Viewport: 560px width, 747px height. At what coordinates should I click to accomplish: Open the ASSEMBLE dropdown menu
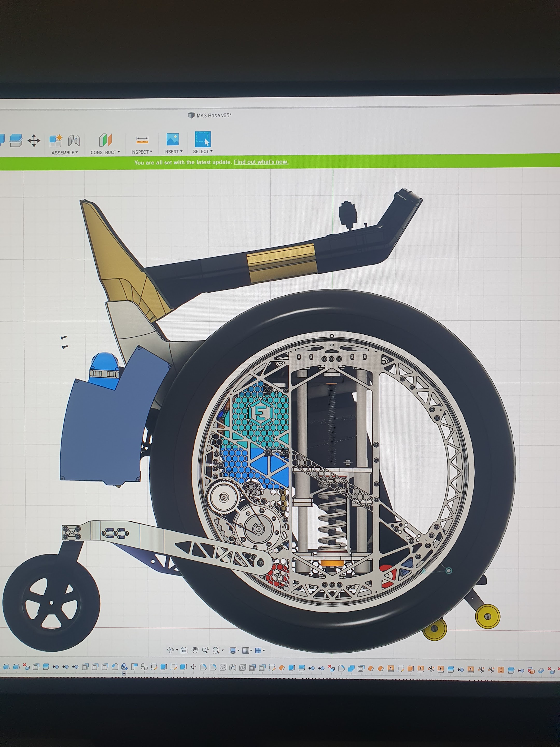pyautogui.click(x=65, y=153)
